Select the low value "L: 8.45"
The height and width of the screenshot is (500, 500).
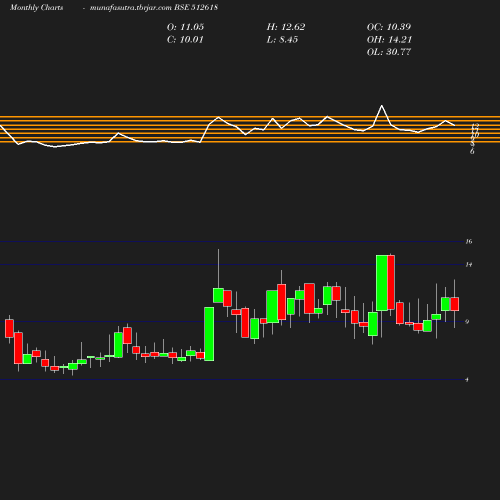click(282, 40)
